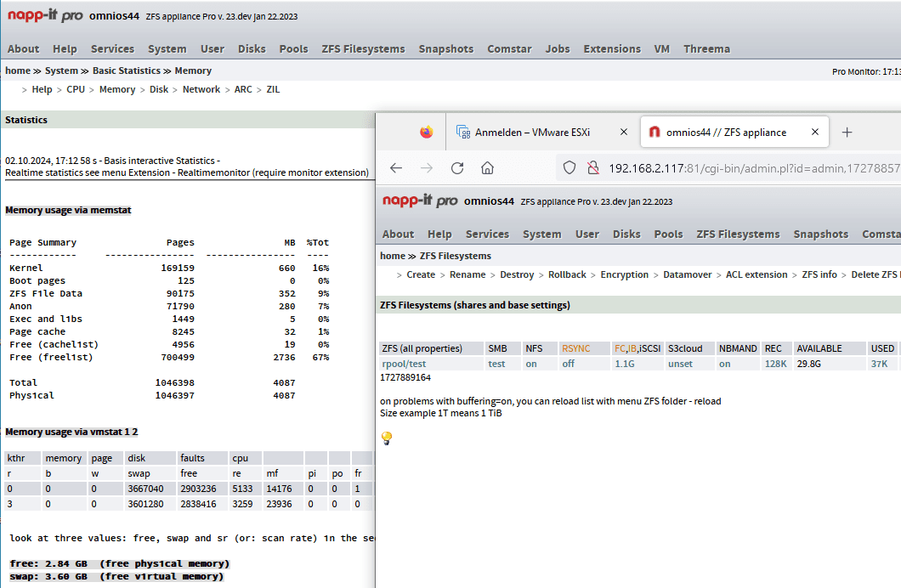
Task: Open Snapshots menu in back window
Action: [446, 48]
